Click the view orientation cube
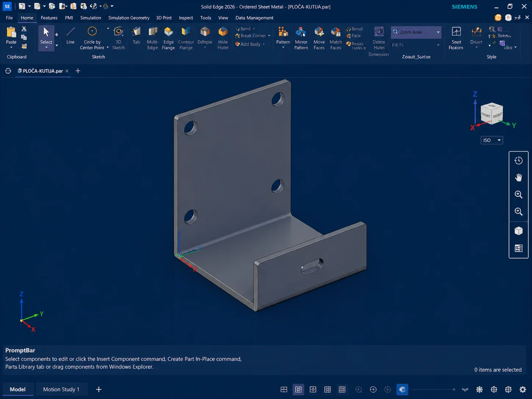This screenshot has width=532, height=399. click(492, 114)
